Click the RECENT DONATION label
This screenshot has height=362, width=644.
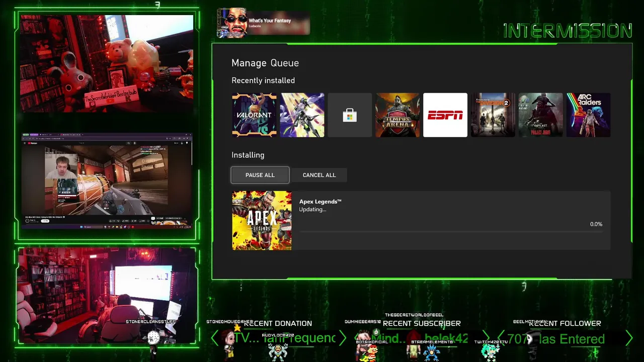point(278,323)
